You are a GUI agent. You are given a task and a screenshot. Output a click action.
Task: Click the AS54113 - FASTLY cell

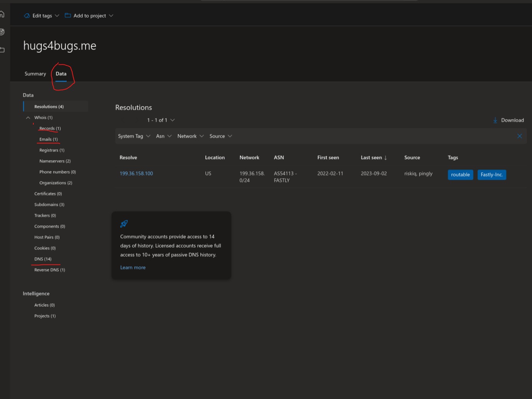tap(285, 177)
